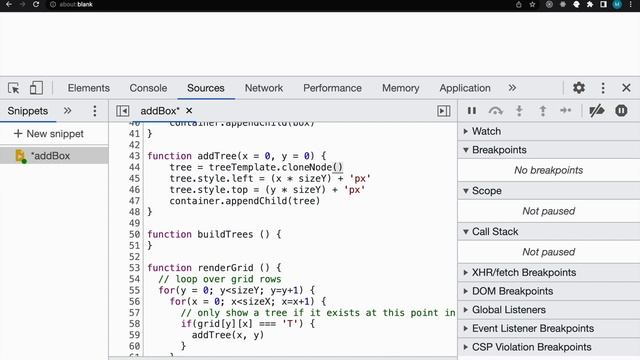Step out of current function
640x360 pixels.
pyautogui.click(x=543, y=111)
